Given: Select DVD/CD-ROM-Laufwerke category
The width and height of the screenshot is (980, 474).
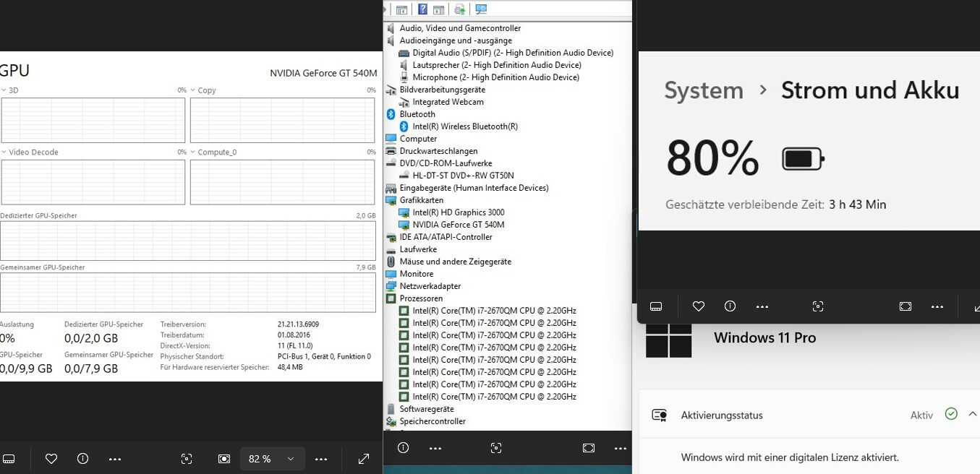Looking at the screenshot, I should (x=446, y=163).
